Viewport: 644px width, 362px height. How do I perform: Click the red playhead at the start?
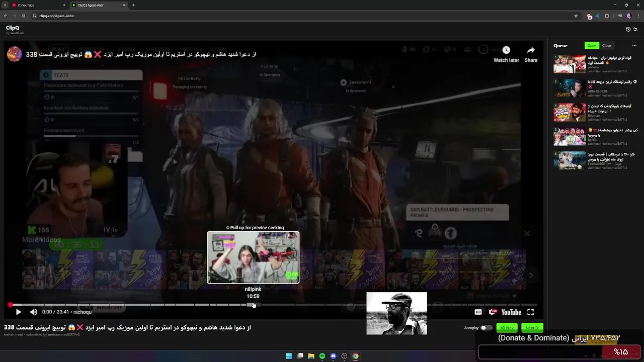[x=10, y=305]
